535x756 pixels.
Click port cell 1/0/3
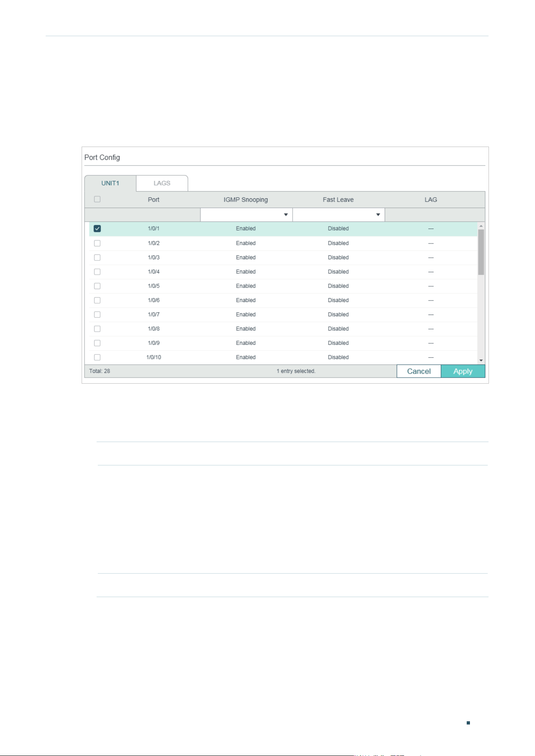click(x=154, y=257)
